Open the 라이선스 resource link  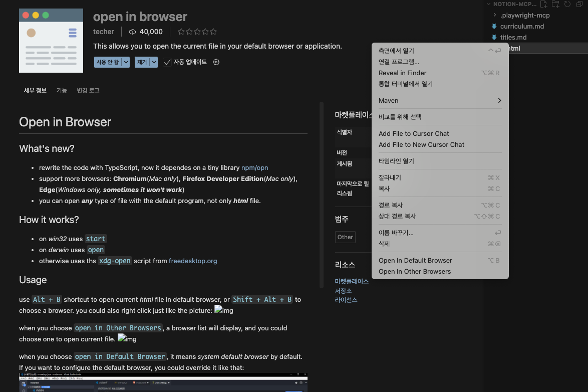346,300
